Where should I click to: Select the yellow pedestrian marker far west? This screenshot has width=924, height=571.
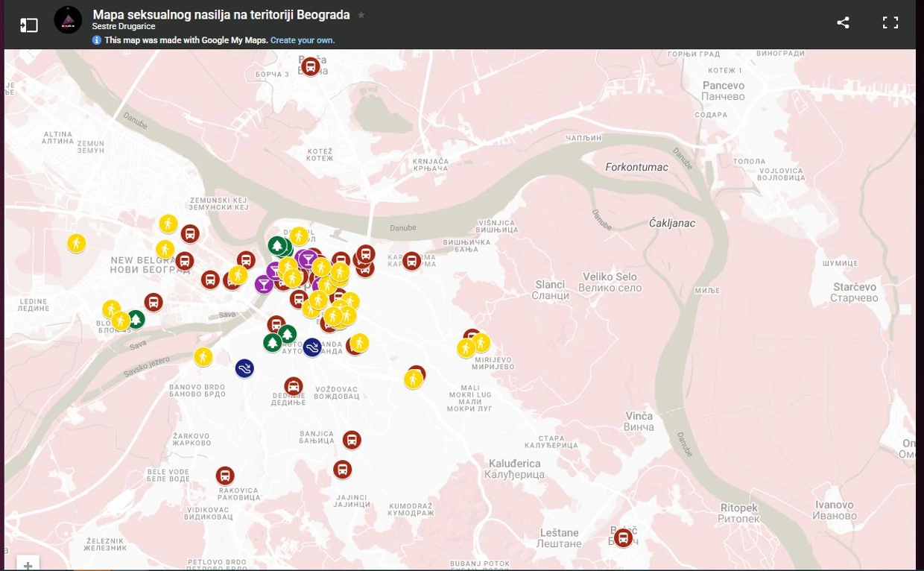point(76,243)
